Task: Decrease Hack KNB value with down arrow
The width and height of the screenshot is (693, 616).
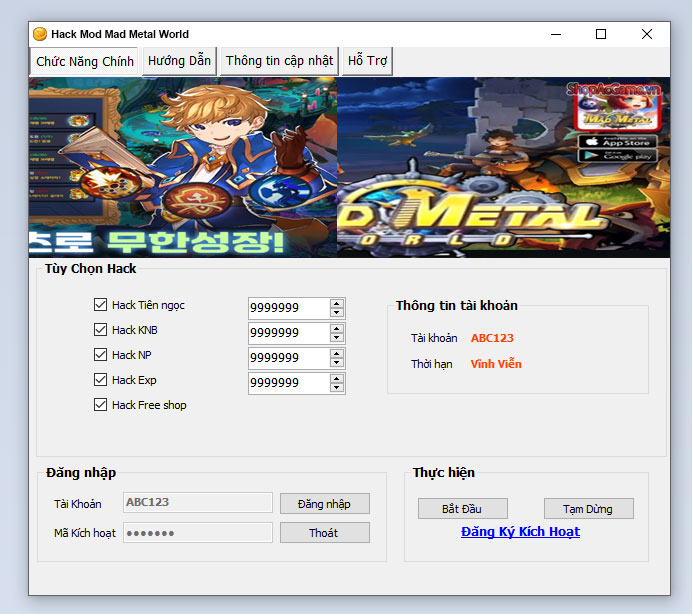Action: pos(337,338)
